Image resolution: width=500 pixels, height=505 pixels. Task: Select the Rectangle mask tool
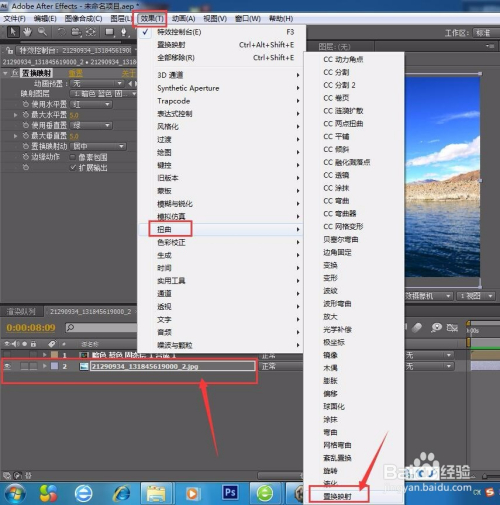109,32
